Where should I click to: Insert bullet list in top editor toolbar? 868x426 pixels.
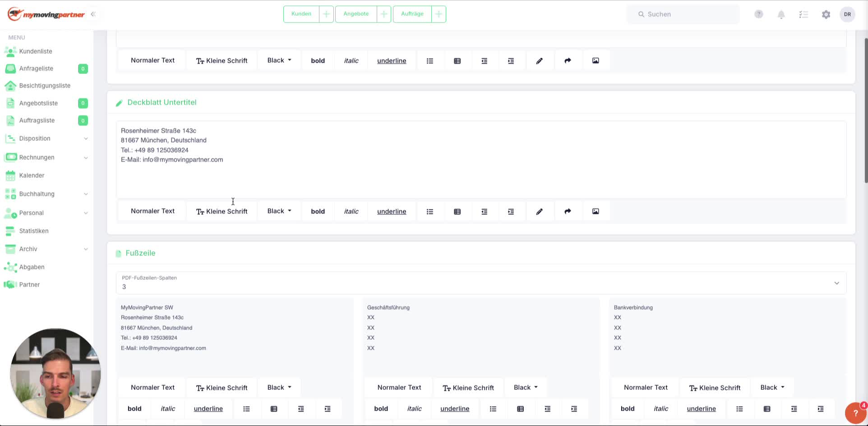430,60
